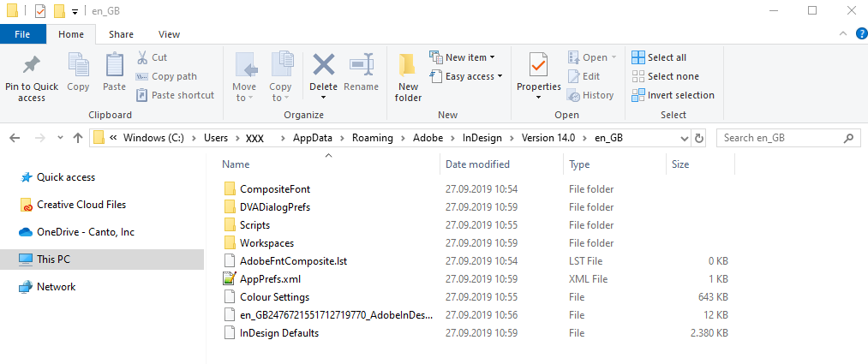The height and width of the screenshot is (364, 868).
Task: Click the Roaming breadcrumb
Action: [x=372, y=138]
